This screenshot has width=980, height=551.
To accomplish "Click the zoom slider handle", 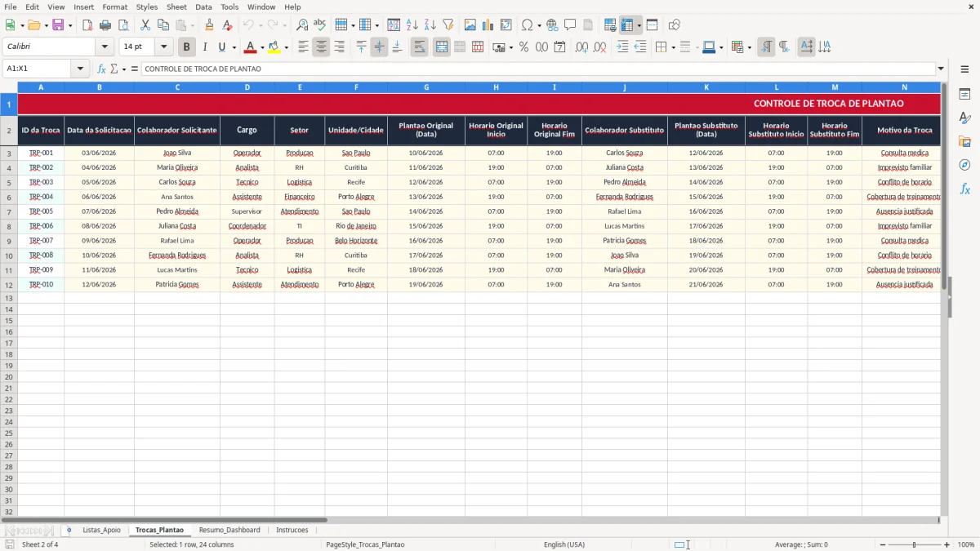I will coord(914,544).
